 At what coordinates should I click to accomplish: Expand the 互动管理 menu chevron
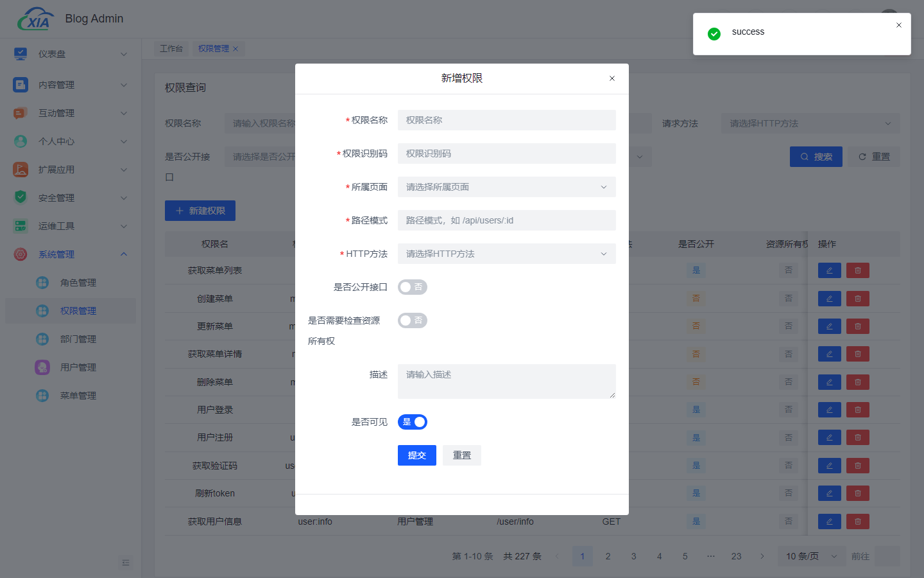124,113
